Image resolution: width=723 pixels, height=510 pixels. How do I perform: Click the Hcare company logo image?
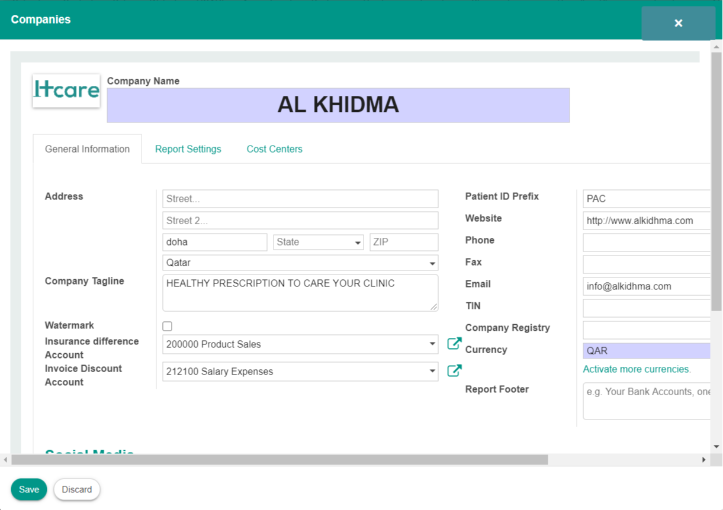(66, 90)
